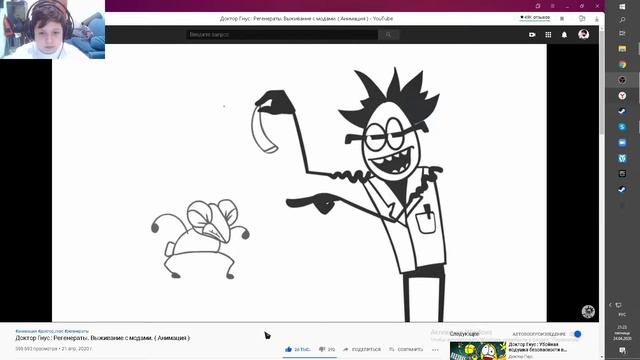This screenshot has width=640, height=360.
Task: Open the browser downloads arrow icon
Action: tap(596, 19)
